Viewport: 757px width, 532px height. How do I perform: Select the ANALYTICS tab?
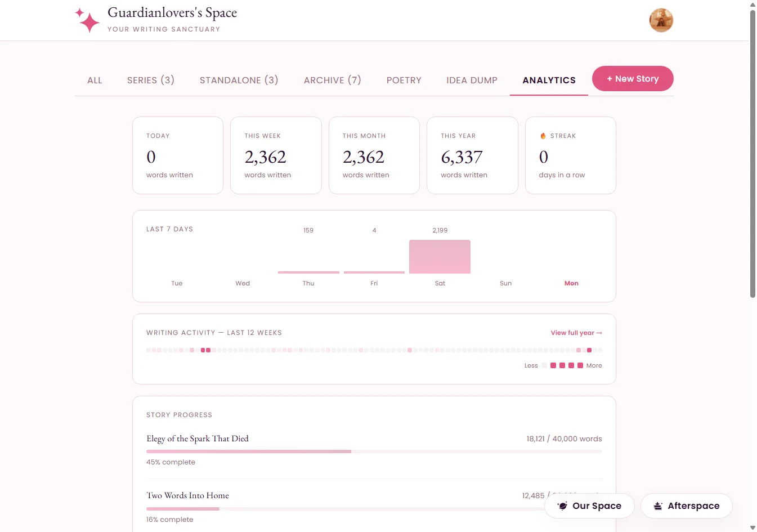549,80
